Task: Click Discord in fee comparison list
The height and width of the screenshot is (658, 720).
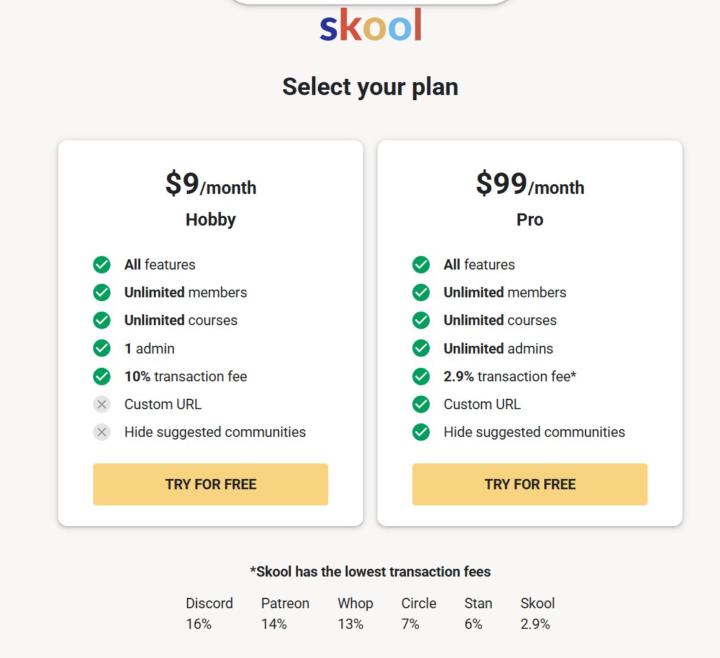Action: (x=209, y=604)
